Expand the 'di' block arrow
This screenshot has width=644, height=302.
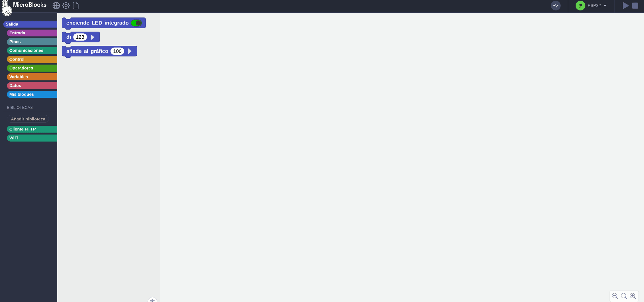point(93,37)
